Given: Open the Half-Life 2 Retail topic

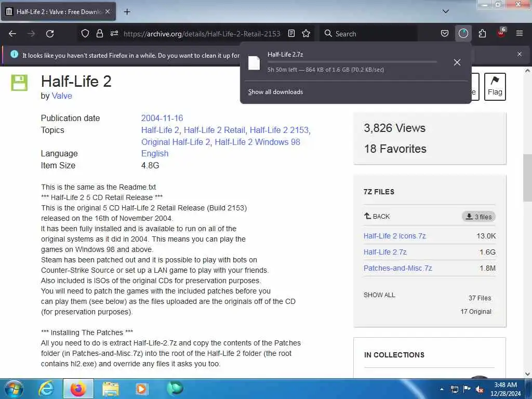Looking at the screenshot, I should click(x=215, y=130).
